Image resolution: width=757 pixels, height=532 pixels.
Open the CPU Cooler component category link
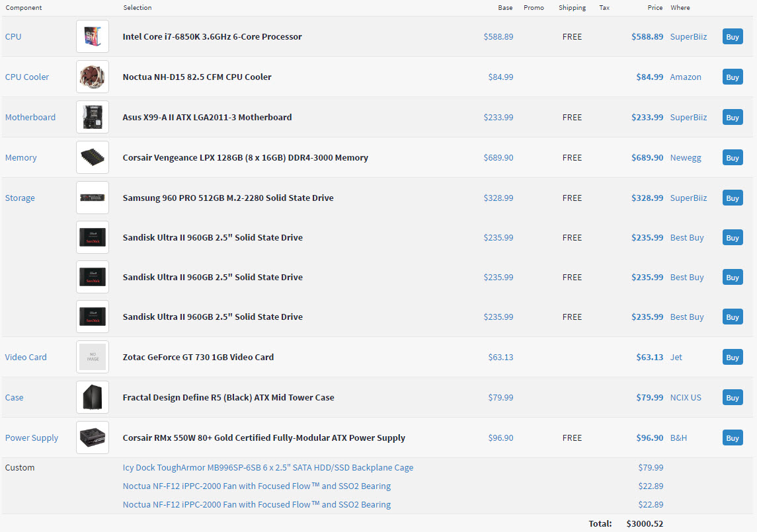(x=27, y=77)
